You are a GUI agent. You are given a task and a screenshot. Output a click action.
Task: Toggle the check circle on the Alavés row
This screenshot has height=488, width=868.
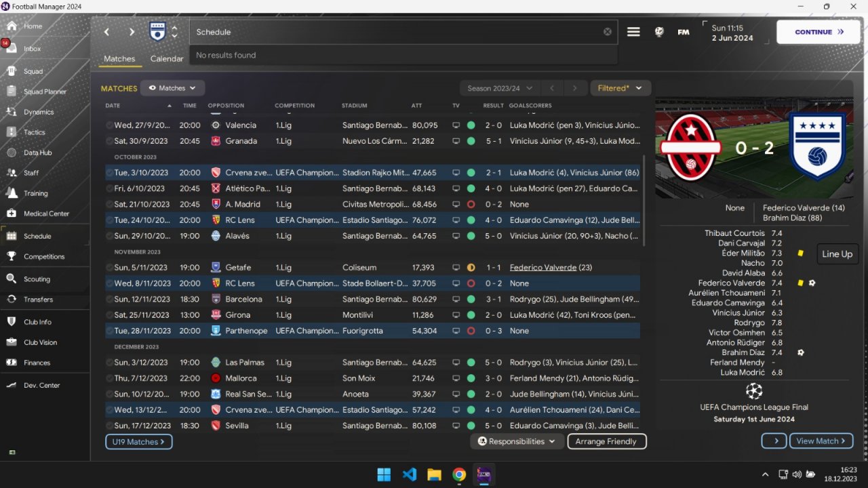click(x=109, y=236)
